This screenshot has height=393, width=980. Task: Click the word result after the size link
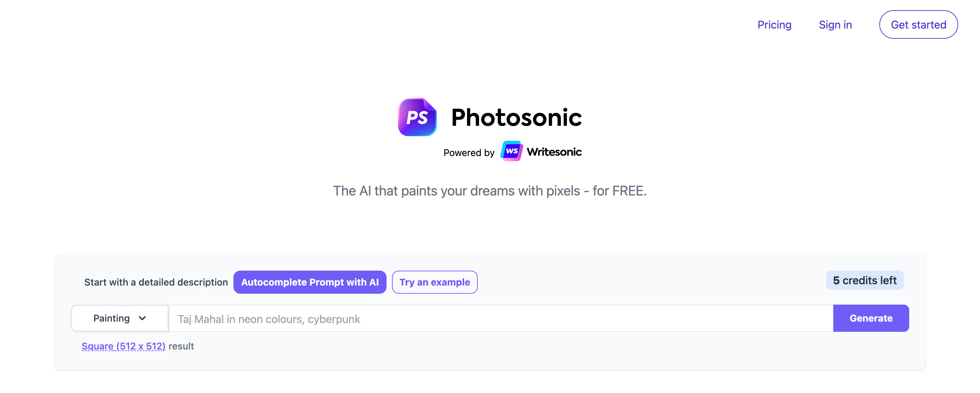pyautogui.click(x=181, y=346)
